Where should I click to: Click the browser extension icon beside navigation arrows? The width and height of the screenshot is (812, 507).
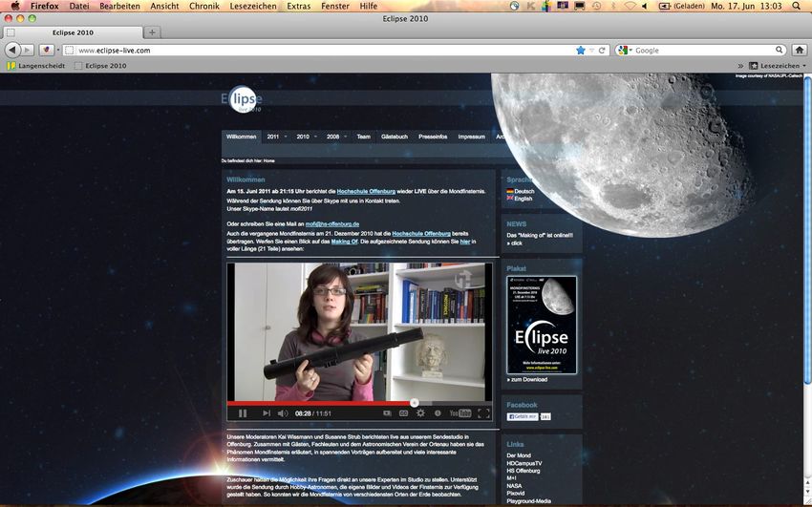pos(46,51)
